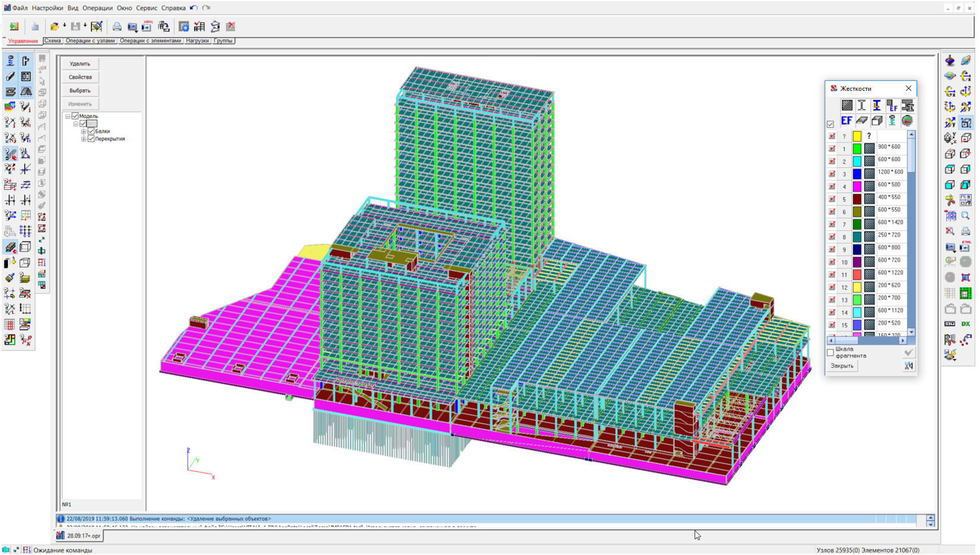Click the blue EF stiffness icon

click(846, 120)
